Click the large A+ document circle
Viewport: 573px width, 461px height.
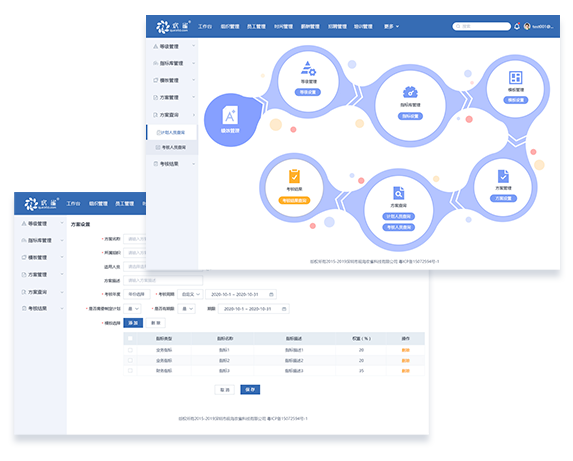pyautogui.click(x=230, y=120)
